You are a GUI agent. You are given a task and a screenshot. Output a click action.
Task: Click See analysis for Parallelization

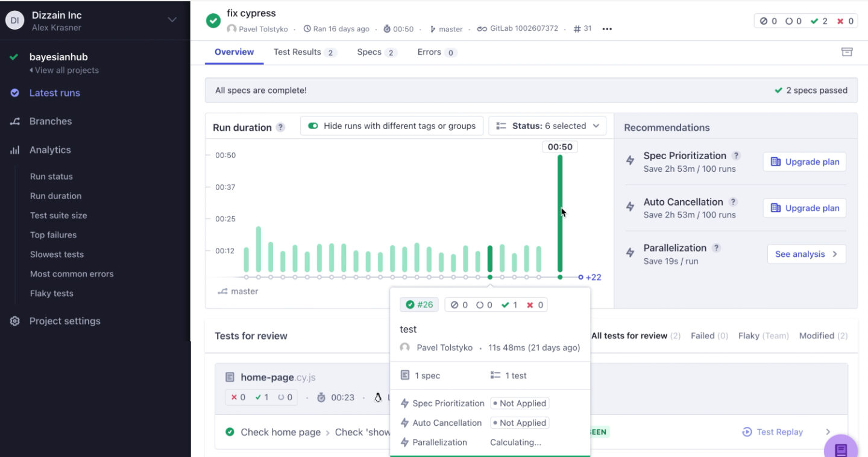pyautogui.click(x=807, y=254)
